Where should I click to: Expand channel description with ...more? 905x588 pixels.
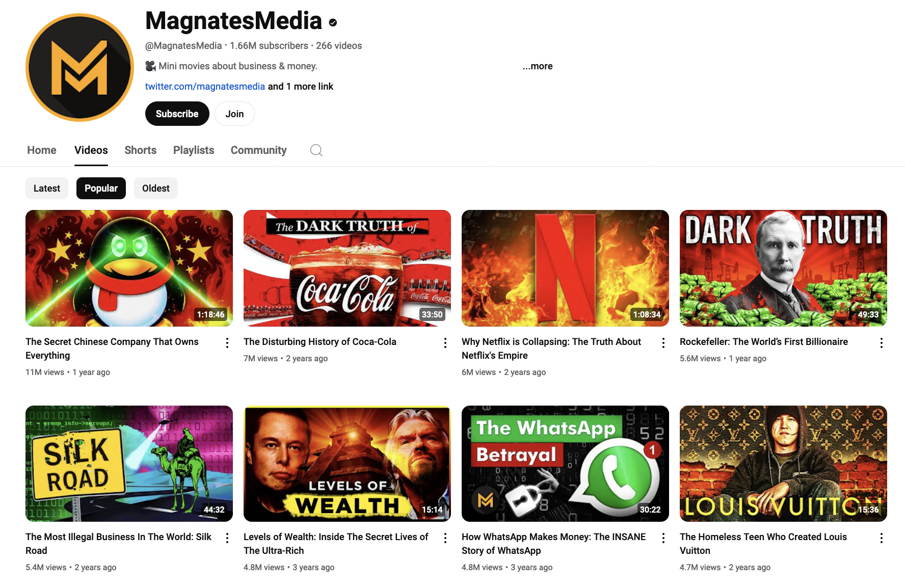[538, 66]
